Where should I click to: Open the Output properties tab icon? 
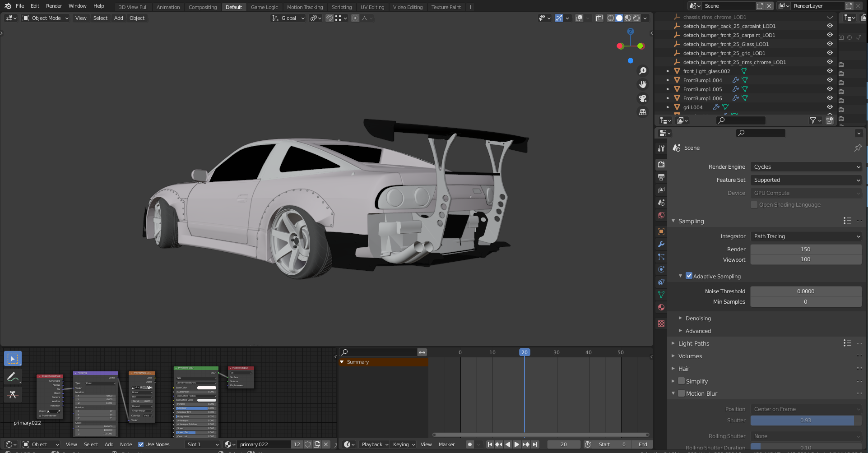click(661, 177)
